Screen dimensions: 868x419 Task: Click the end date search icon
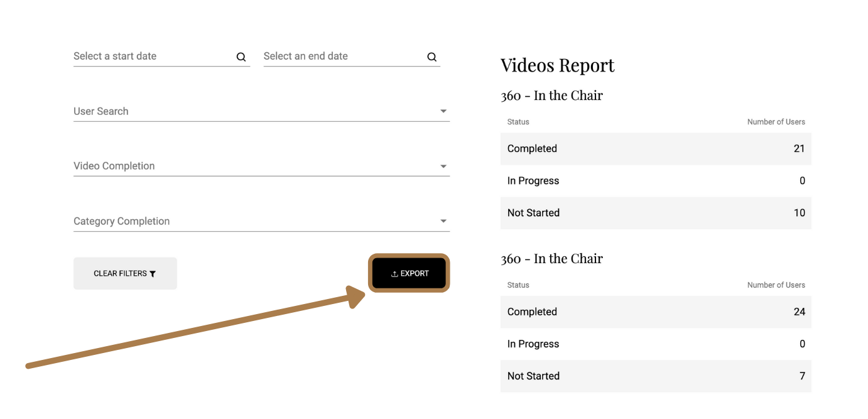pos(431,57)
